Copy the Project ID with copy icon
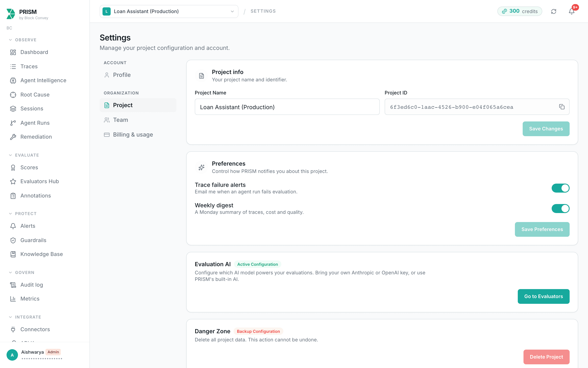The height and width of the screenshot is (368, 588). click(x=562, y=107)
